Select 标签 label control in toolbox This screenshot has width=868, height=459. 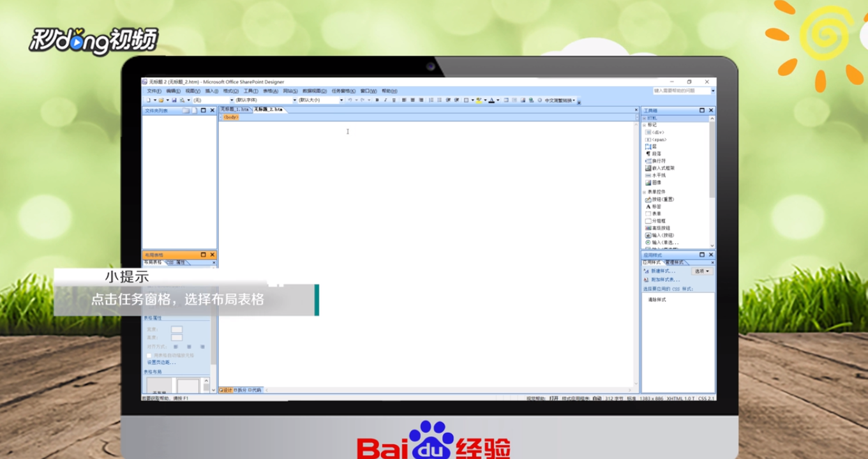point(653,207)
